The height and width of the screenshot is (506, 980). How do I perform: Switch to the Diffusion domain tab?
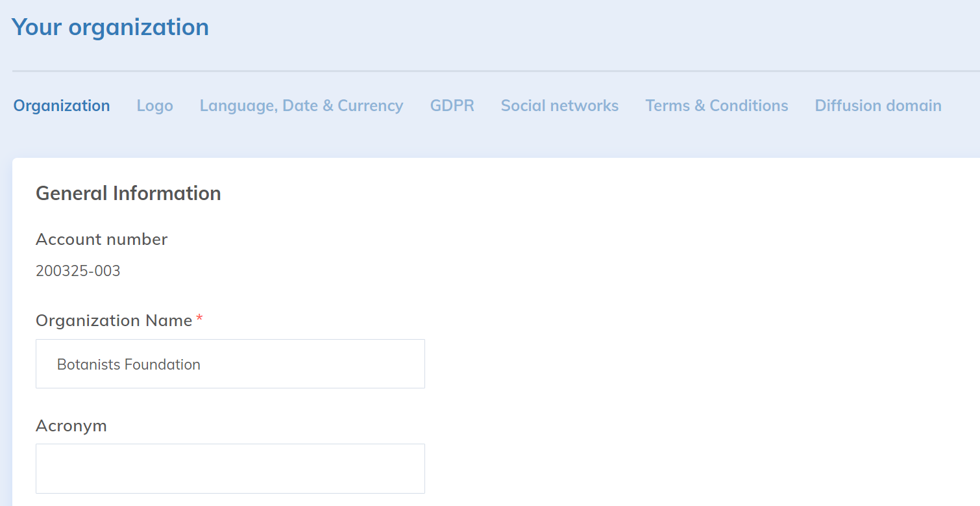(x=877, y=106)
